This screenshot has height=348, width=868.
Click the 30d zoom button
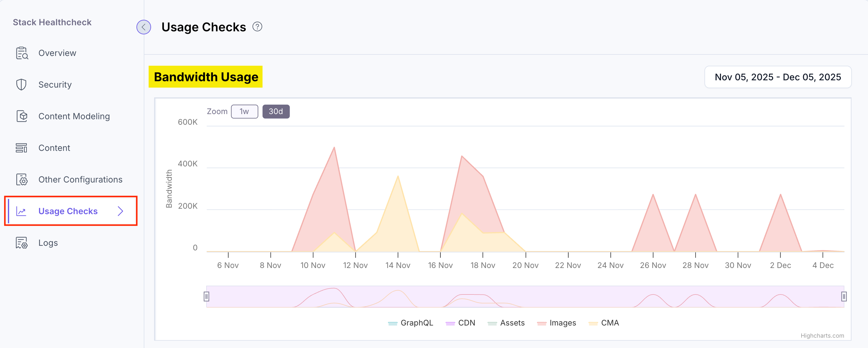coord(276,111)
